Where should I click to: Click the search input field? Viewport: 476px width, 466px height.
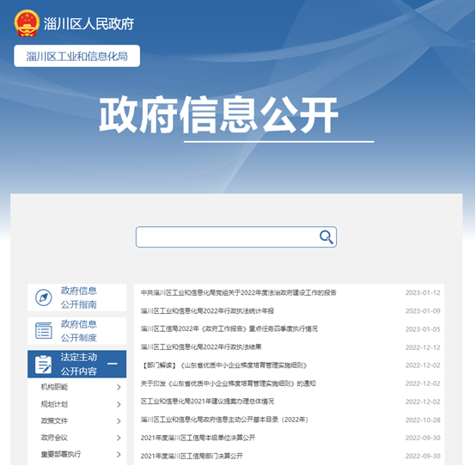(228, 237)
